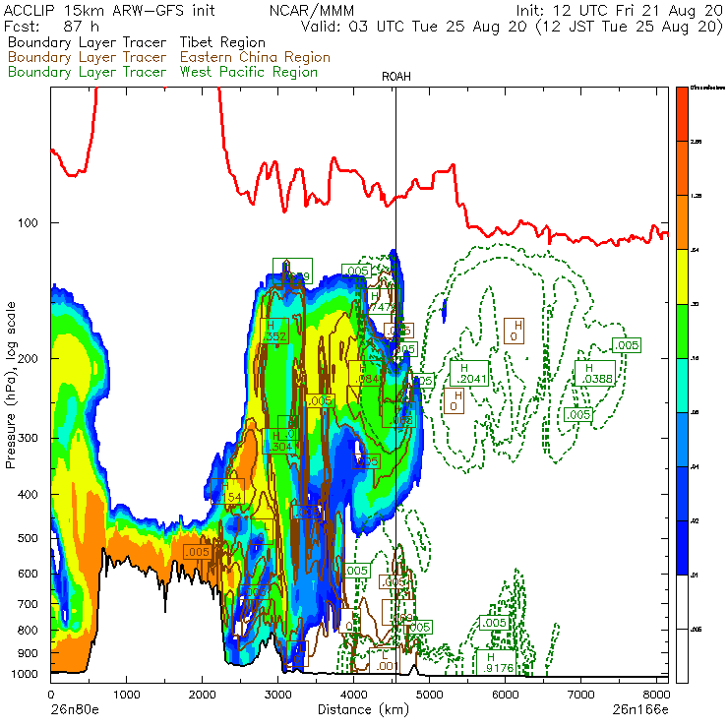Click the bright green colorbar segment
This screenshot has height=728, width=728.
tap(682, 331)
